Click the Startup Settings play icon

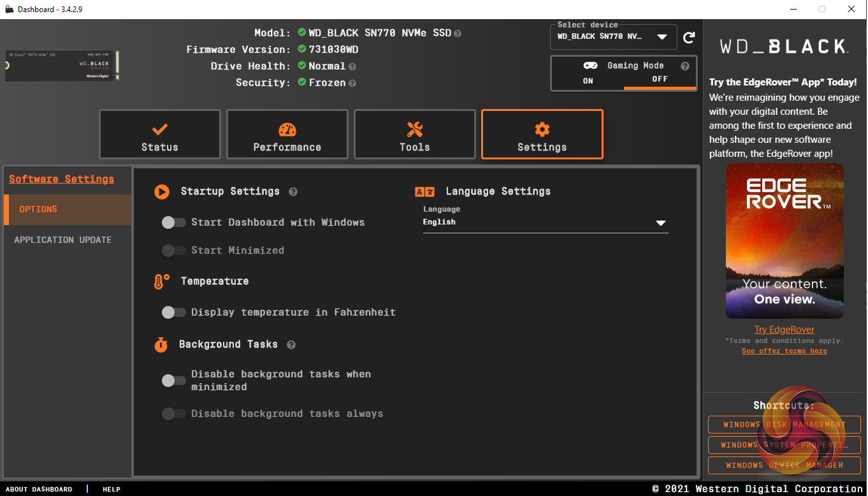[162, 191]
